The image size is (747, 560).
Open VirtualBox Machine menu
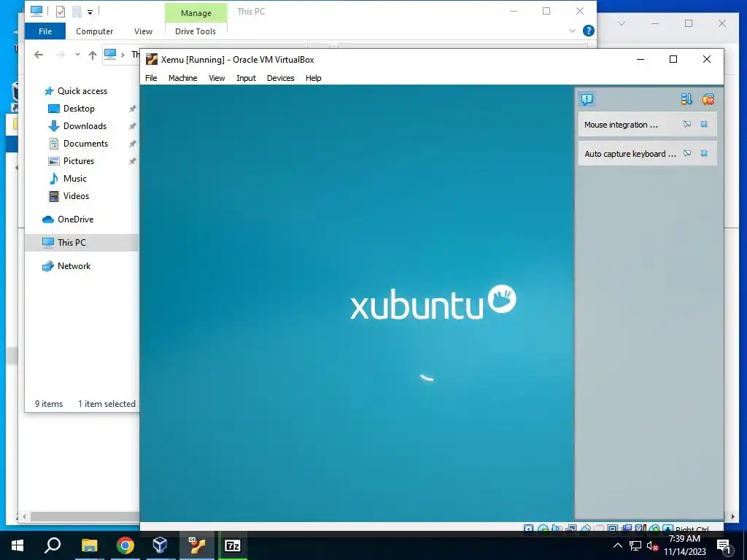coord(182,78)
